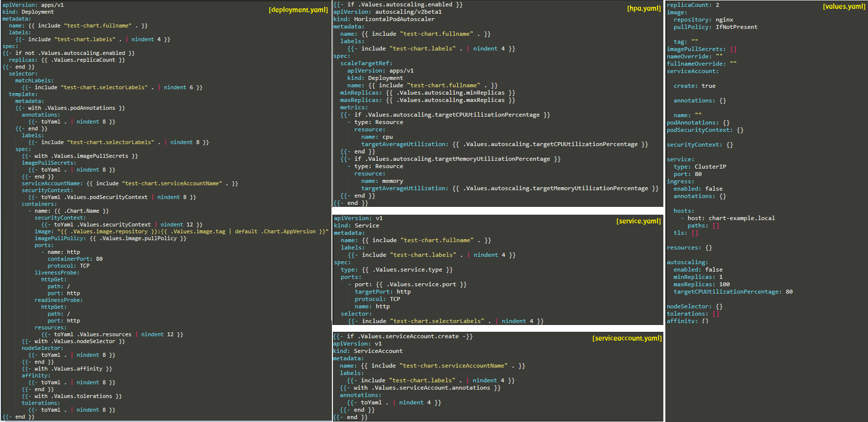The height and width of the screenshot is (422, 868).
Task: Click 'maxReplicas: {{ .Values.autoscaling.maxReplicas }}'
Action: (x=427, y=100)
